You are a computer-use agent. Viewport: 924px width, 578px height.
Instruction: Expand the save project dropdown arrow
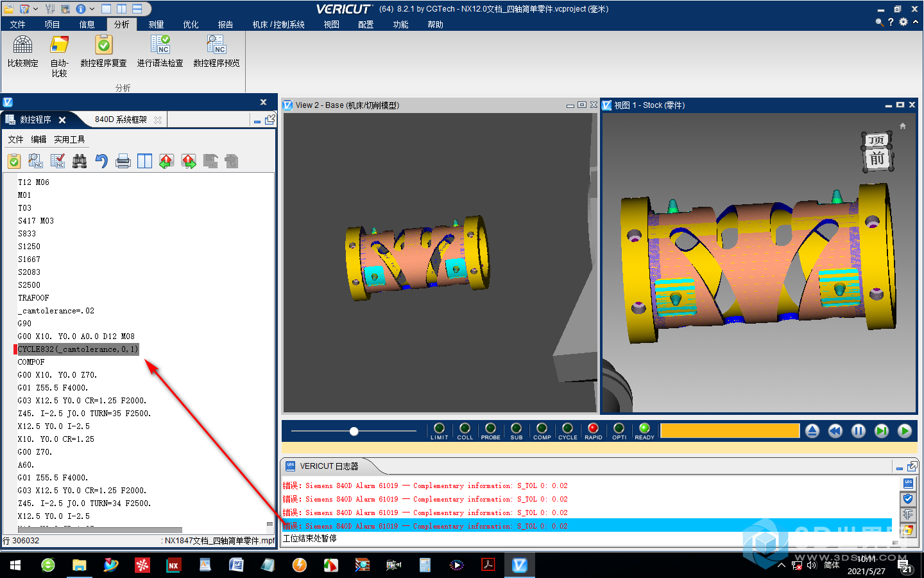[x=35, y=9]
